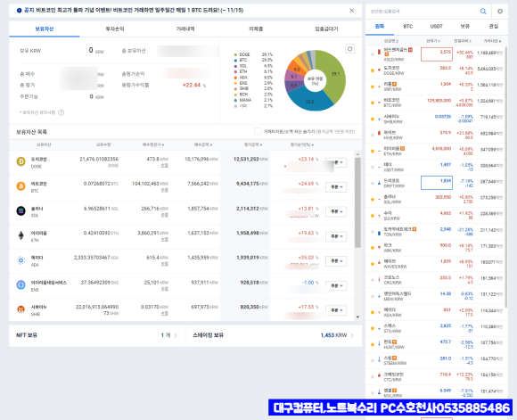This screenshot has height=420, width=517.
Task: Click the SHIB logo in the holdings list
Action: coord(21,309)
